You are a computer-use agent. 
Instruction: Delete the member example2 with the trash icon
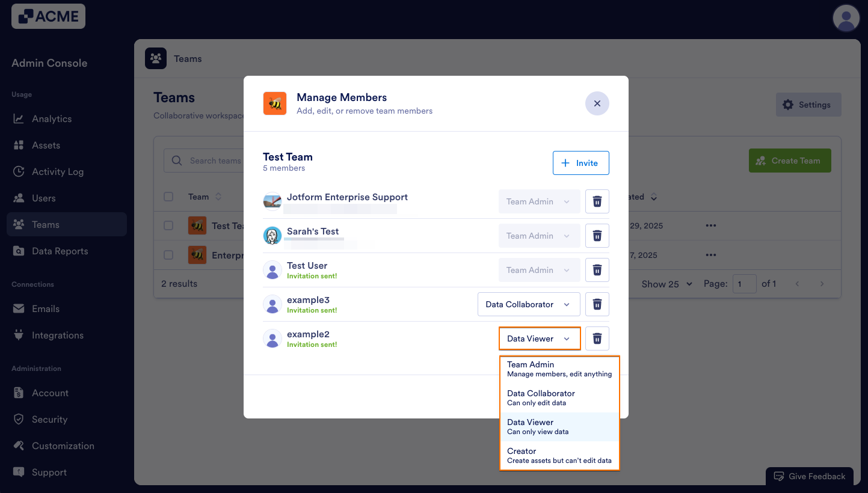click(x=597, y=338)
